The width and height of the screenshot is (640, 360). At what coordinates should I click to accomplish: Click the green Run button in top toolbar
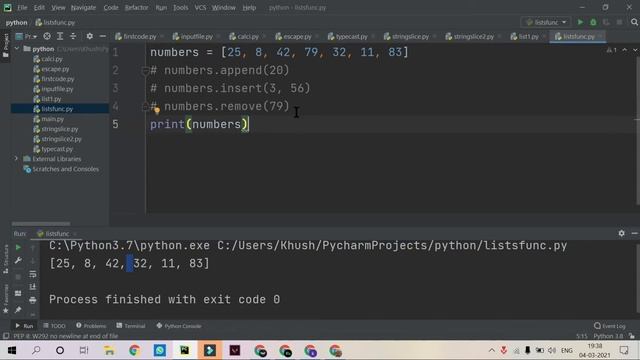[580, 22]
